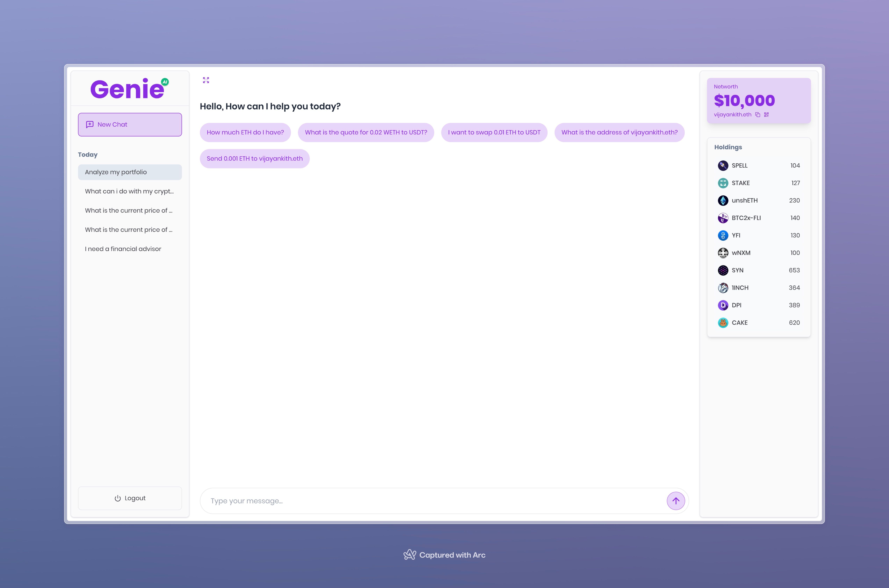Click 'Send 0.001 ETH to vijayankith.eth' suggestion
This screenshot has height=588, width=889.
pos(255,158)
